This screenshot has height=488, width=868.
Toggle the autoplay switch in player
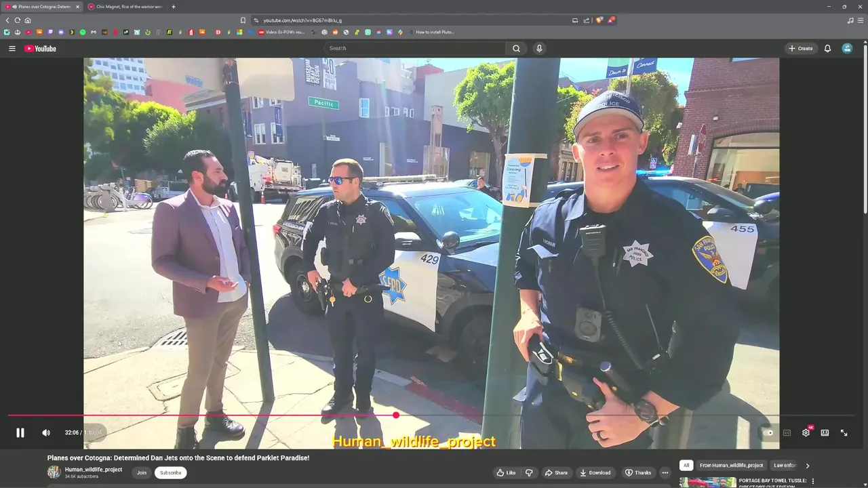[x=768, y=432]
